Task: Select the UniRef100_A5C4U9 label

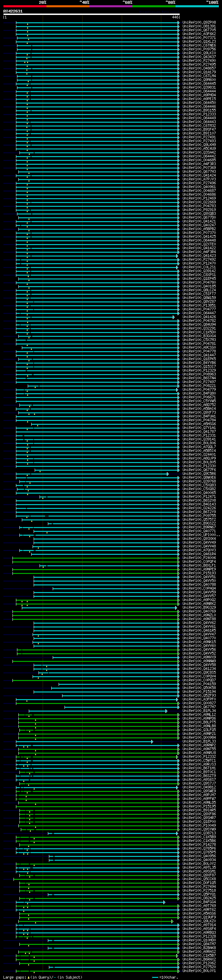Action: (199, 148)
